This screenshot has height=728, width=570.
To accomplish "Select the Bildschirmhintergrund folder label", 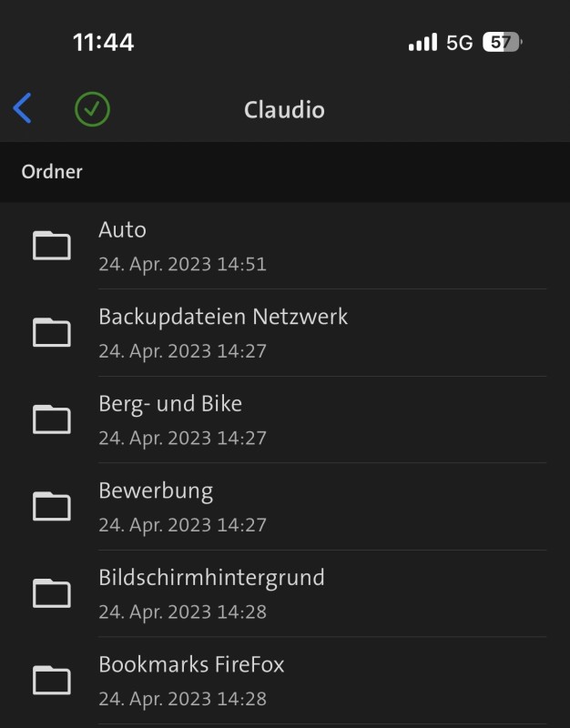I will tap(211, 577).
